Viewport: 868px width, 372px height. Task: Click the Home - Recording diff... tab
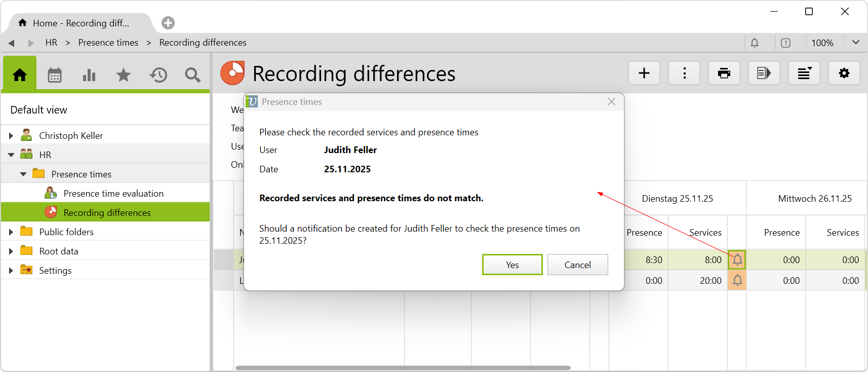click(81, 23)
